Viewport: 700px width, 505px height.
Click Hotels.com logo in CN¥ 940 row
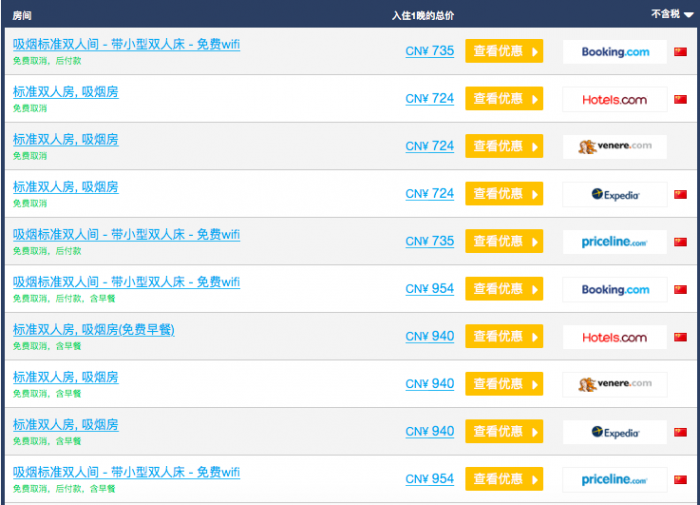(x=615, y=337)
